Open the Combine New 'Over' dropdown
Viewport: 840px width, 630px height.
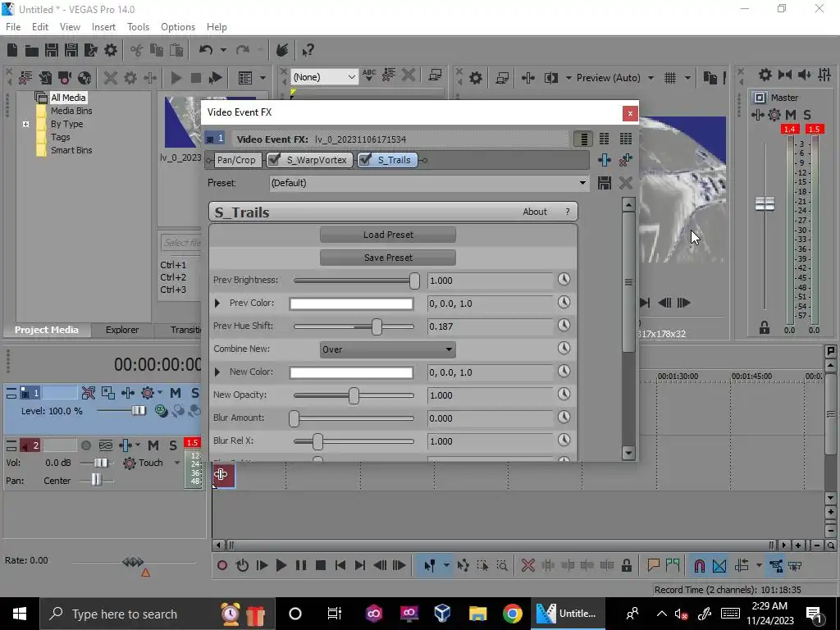click(x=387, y=349)
